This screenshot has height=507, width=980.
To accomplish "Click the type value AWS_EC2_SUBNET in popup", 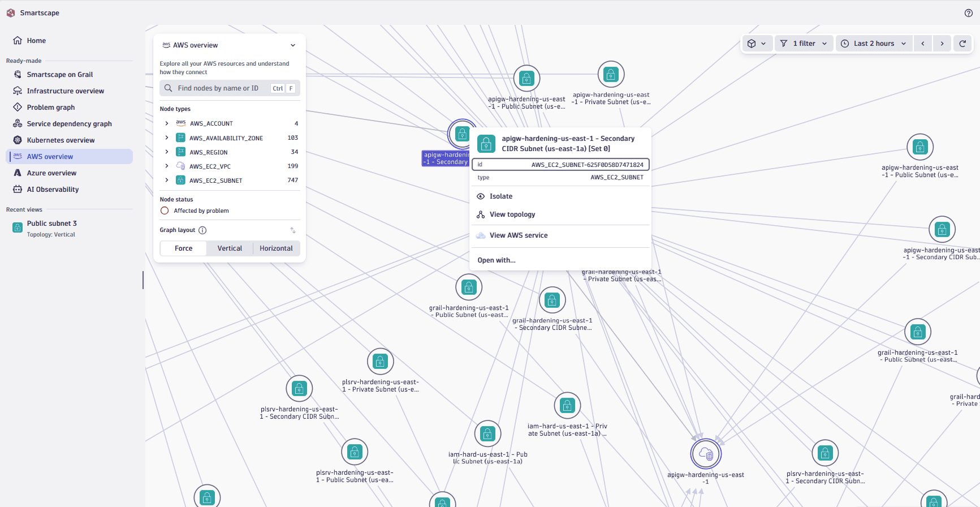I will pyautogui.click(x=617, y=178).
